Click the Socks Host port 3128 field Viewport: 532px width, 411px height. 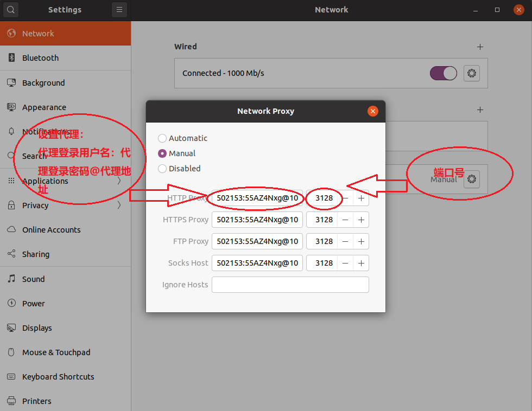(x=322, y=264)
